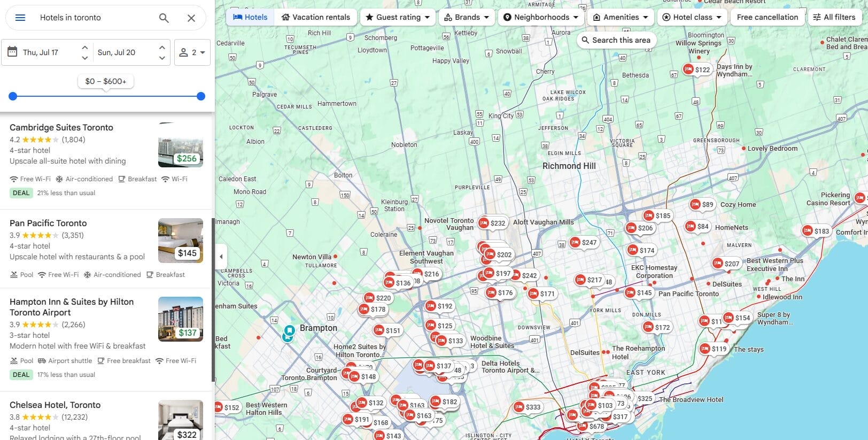Click the Search this area button
The width and height of the screenshot is (868, 440).
coord(616,40)
